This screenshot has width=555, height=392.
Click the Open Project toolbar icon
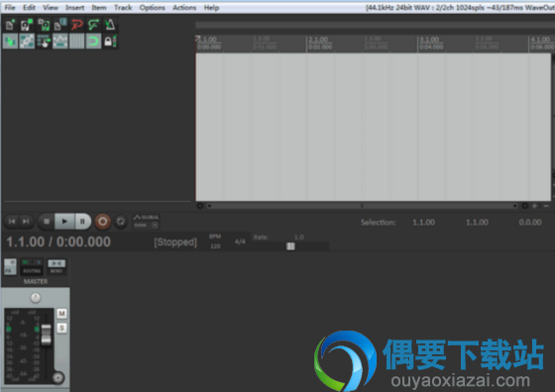click(27, 25)
